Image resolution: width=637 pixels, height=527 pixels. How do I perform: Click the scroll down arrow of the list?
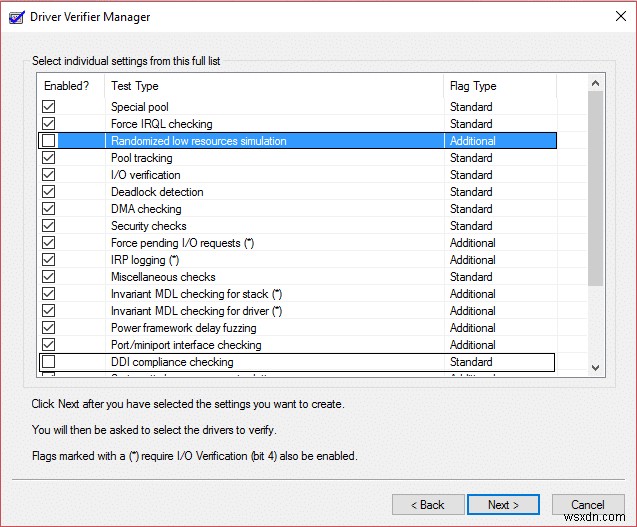pos(596,368)
